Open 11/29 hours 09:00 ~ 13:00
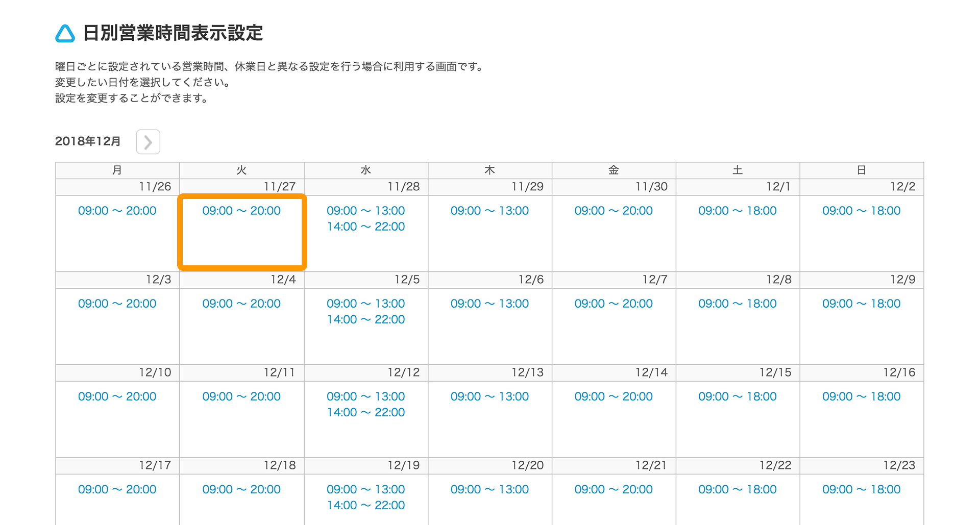 point(489,211)
